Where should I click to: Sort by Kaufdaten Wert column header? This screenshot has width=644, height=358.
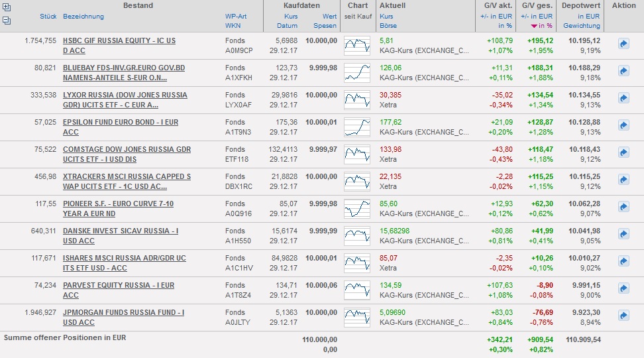329,17
